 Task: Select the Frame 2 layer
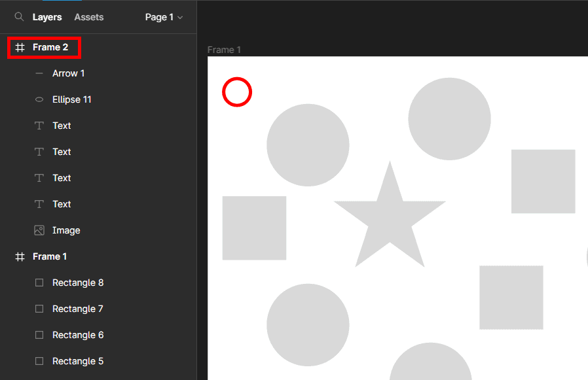click(x=50, y=48)
